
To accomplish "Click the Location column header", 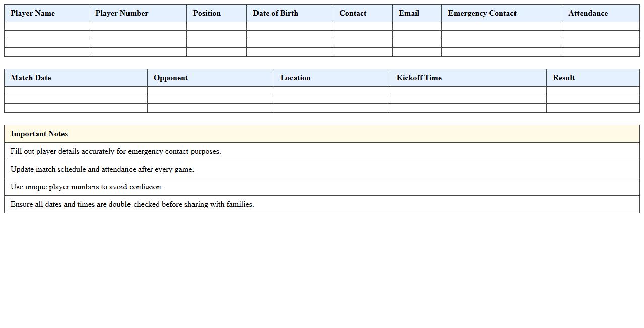I will [295, 78].
